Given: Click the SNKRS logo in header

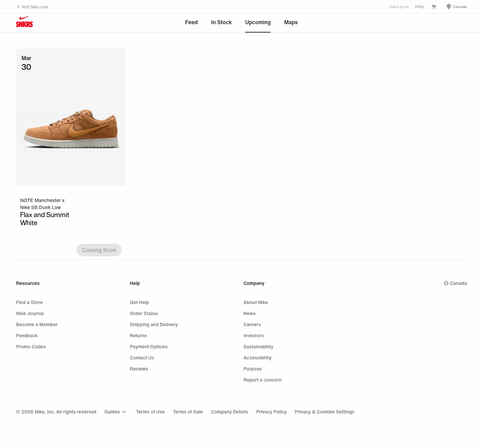Looking at the screenshot, I should pyautogui.click(x=24, y=22).
